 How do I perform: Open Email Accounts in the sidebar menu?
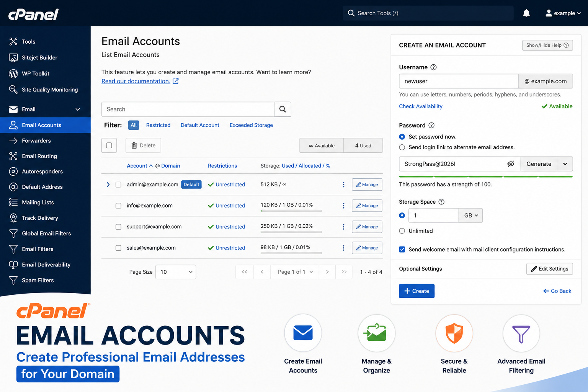[45, 125]
